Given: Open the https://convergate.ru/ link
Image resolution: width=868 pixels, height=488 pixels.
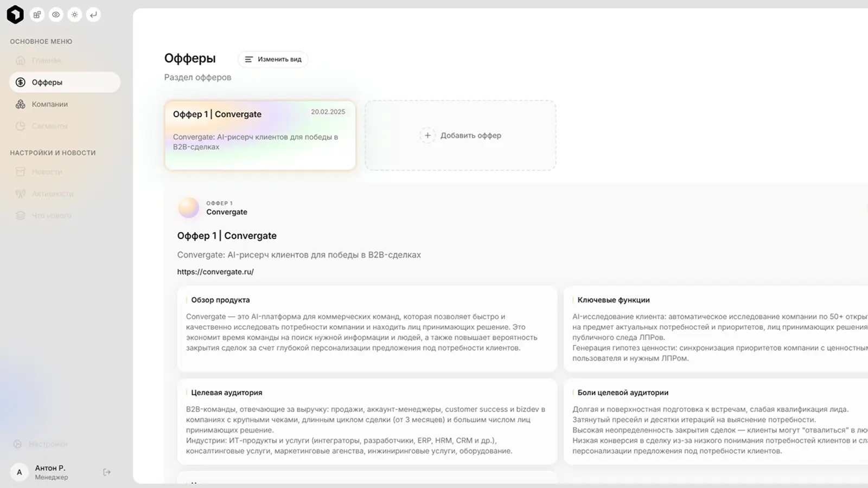Looking at the screenshot, I should (215, 271).
